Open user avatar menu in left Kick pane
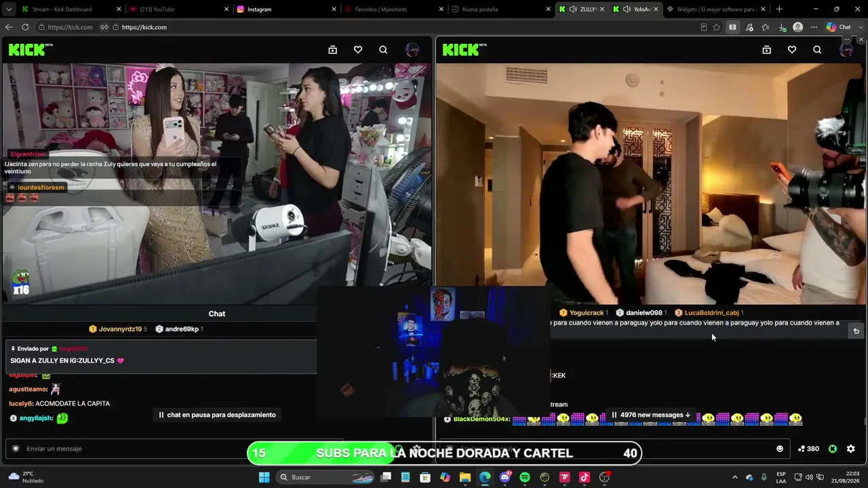This screenshot has width=868, height=488. tap(412, 49)
